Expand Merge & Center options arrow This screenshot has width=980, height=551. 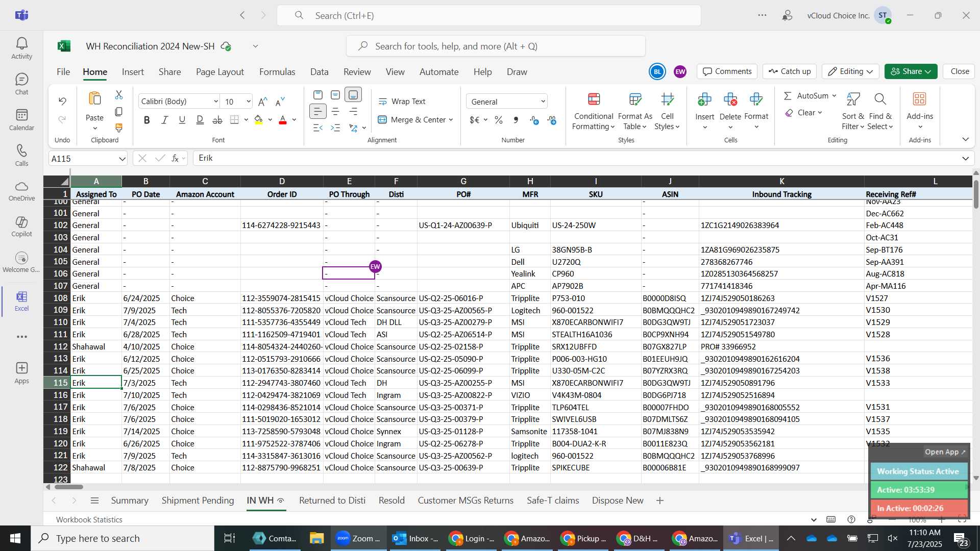[x=451, y=120]
